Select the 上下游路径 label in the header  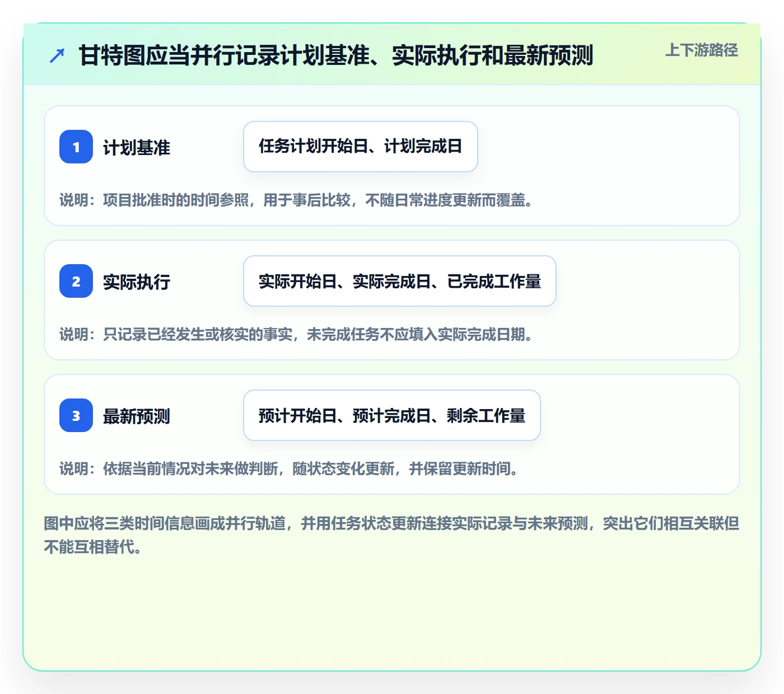point(702,50)
